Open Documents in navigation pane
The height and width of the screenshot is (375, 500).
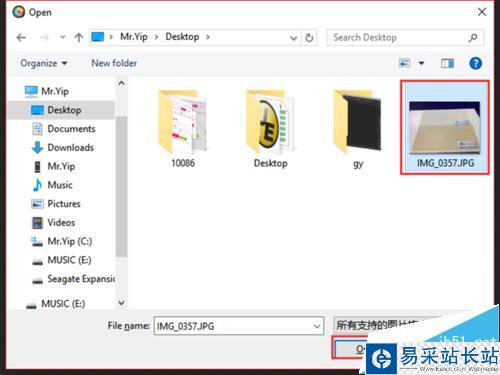[71, 129]
